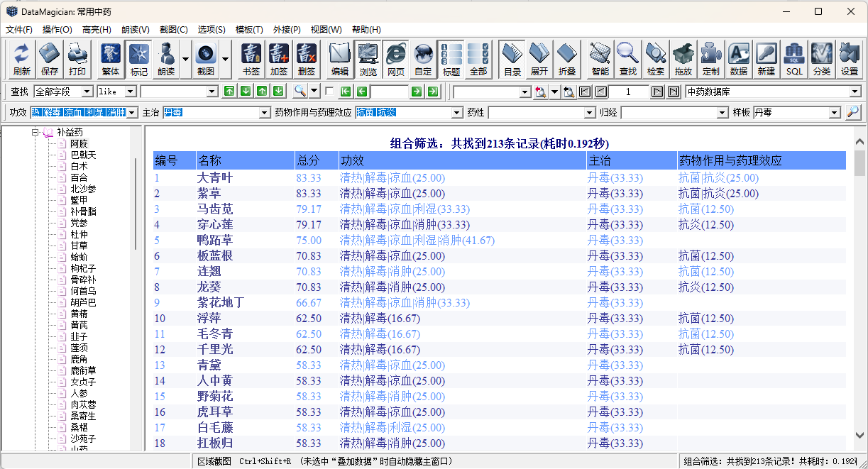Open the 书签 bookmarks icon
The image size is (868, 469).
pyautogui.click(x=251, y=60)
